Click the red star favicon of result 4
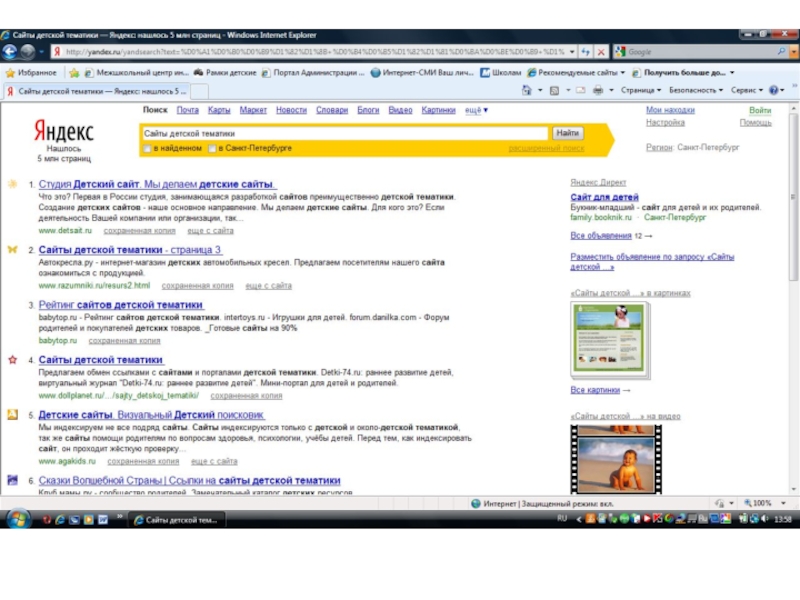Viewport: 800px width, 600px height. 12,360
